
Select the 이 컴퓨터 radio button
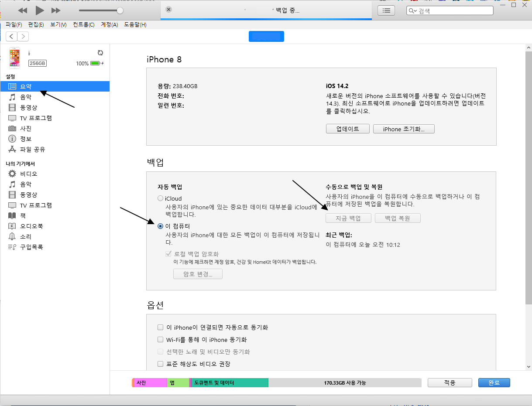[x=160, y=226]
